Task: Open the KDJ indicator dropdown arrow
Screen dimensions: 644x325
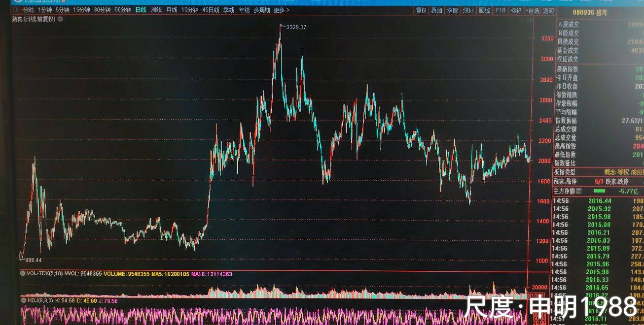Action: [x=23, y=299]
